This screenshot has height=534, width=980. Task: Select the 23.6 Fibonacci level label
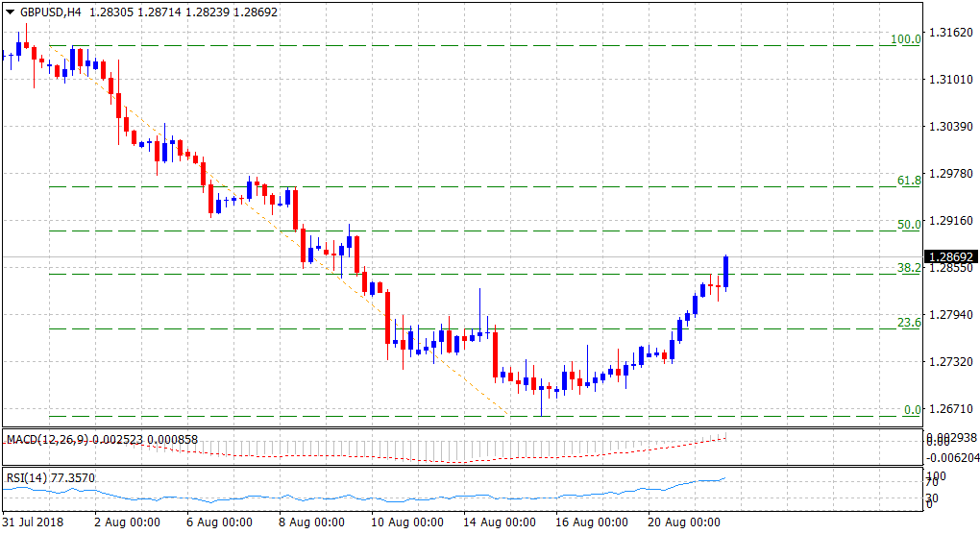coord(909,323)
